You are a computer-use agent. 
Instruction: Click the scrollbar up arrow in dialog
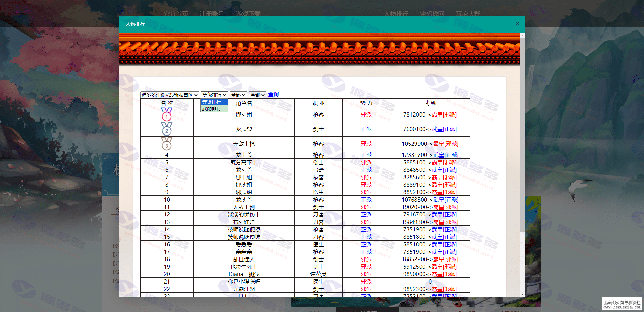pos(522,35)
